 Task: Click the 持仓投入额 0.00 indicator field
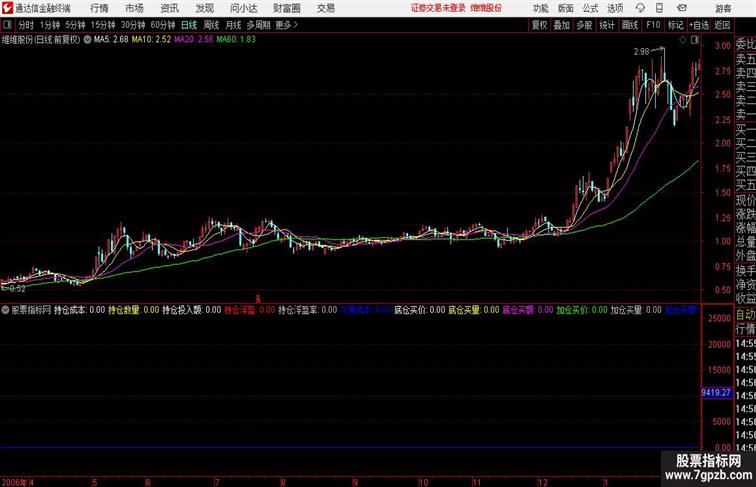click(191, 310)
